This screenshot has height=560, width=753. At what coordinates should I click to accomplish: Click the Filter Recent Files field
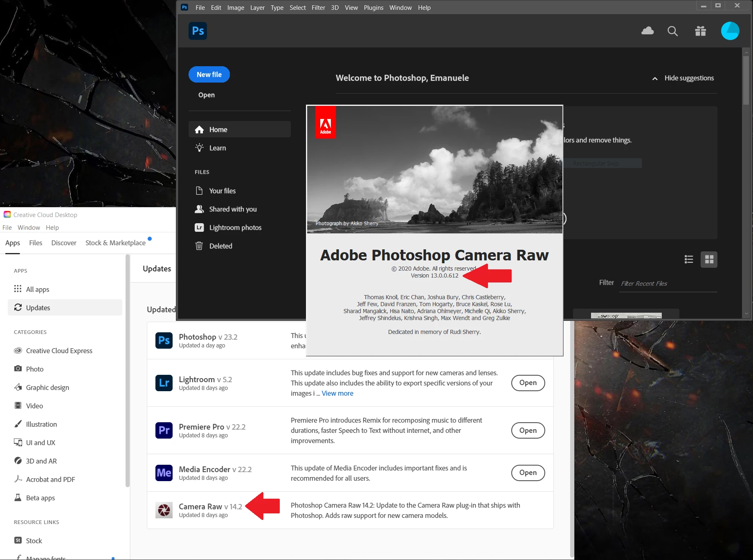tap(668, 284)
